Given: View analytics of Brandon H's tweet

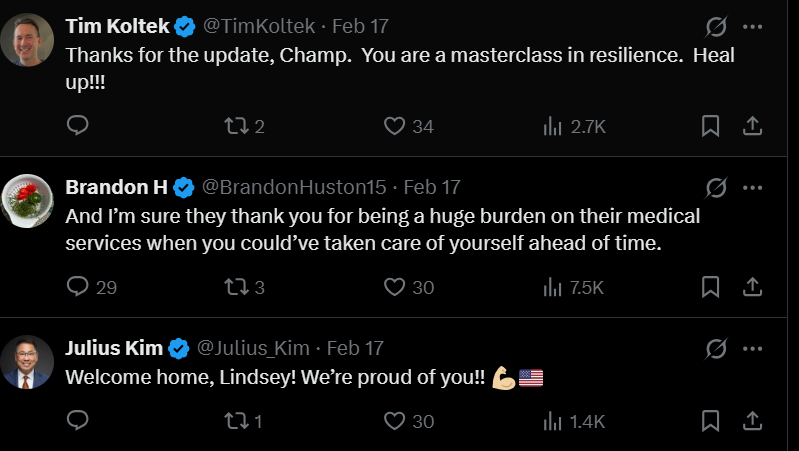Looking at the screenshot, I should [x=573, y=287].
